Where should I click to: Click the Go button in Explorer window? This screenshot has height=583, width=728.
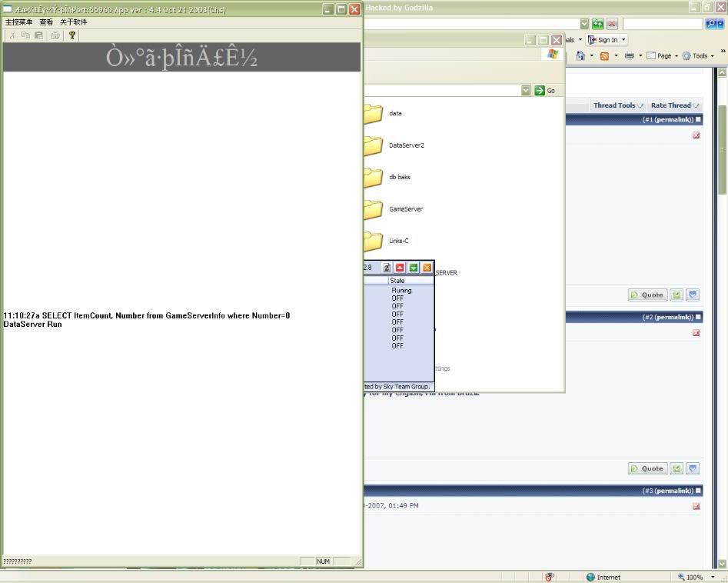545,91
